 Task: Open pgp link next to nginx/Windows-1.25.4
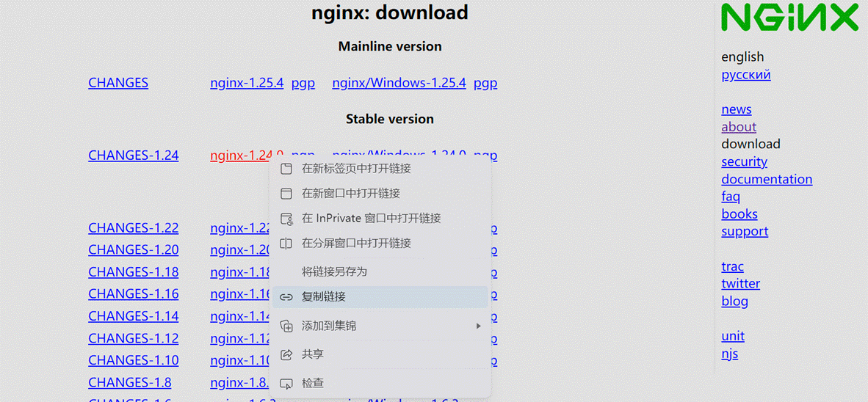pyautogui.click(x=485, y=84)
